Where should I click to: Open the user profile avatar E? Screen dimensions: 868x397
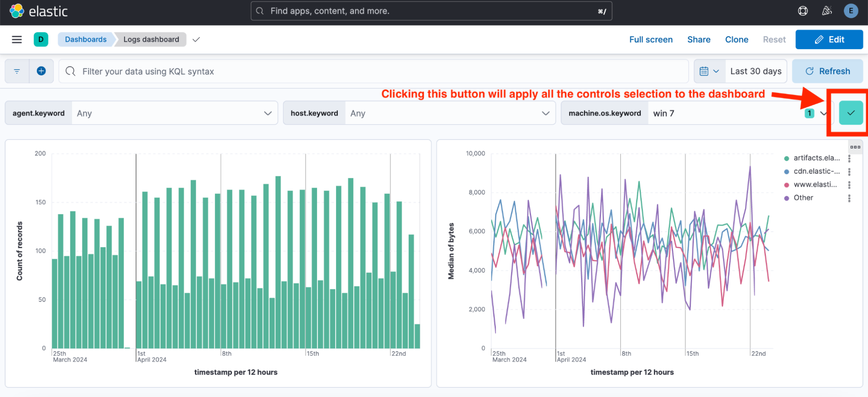click(x=851, y=11)
